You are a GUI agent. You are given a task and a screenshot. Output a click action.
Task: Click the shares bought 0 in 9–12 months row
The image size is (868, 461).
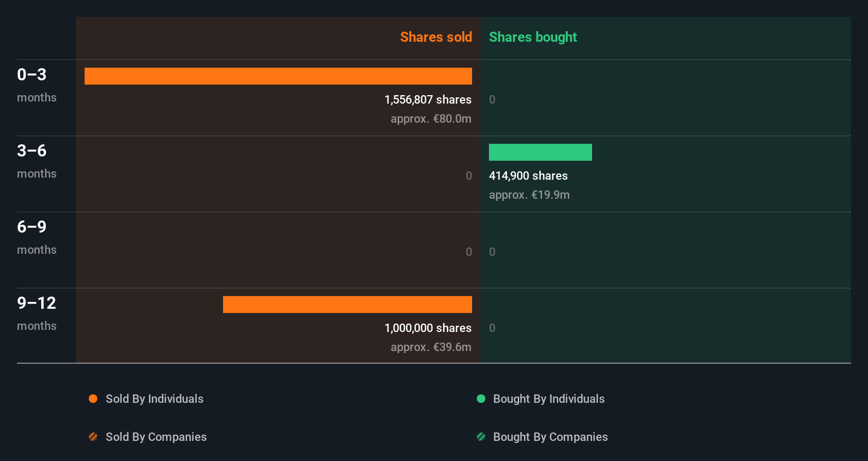pos(492,328)
